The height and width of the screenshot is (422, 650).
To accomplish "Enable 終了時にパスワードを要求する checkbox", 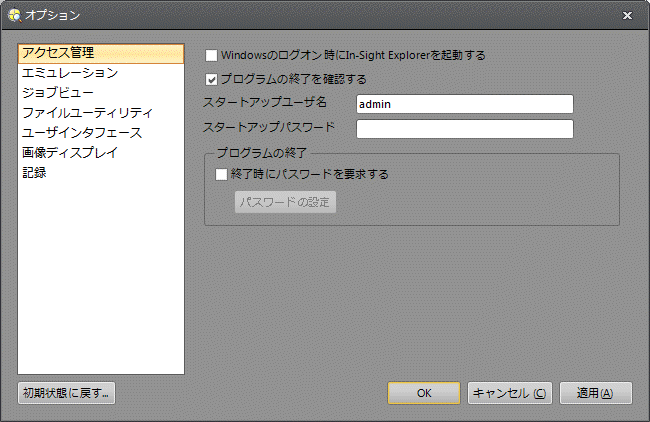I will click(222, 174).
